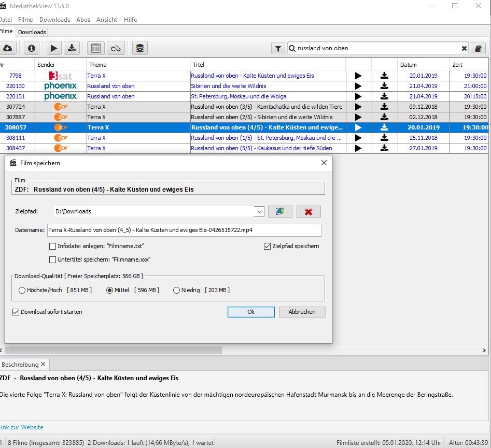Enable the Untertitel speichern checkbox
The height and width of the screenshot is (448, 491).
pos(52,259)
